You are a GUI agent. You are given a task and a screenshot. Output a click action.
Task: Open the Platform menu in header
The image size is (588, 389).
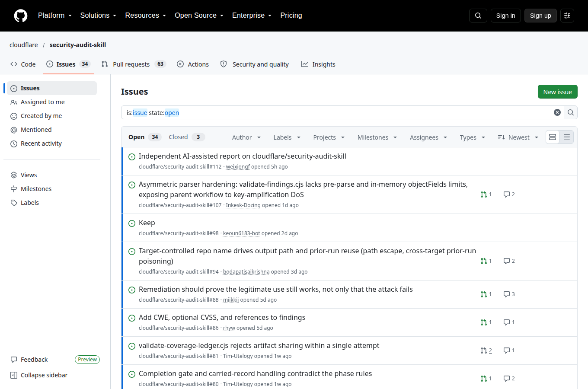(55, 16)
